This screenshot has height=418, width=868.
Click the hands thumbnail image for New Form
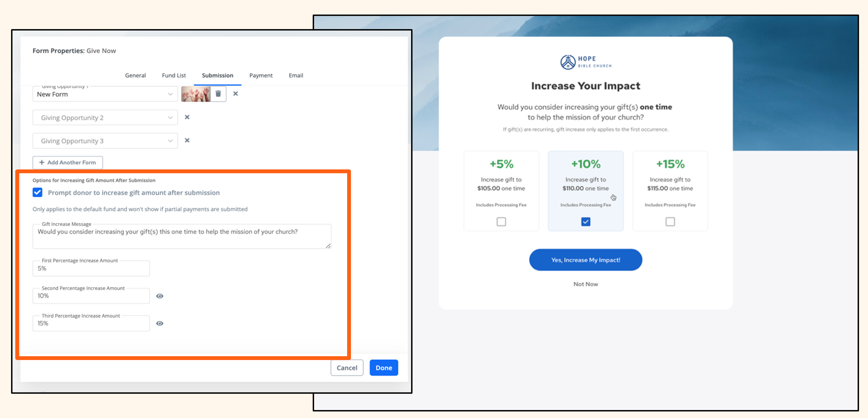click(x=196, y=94)
